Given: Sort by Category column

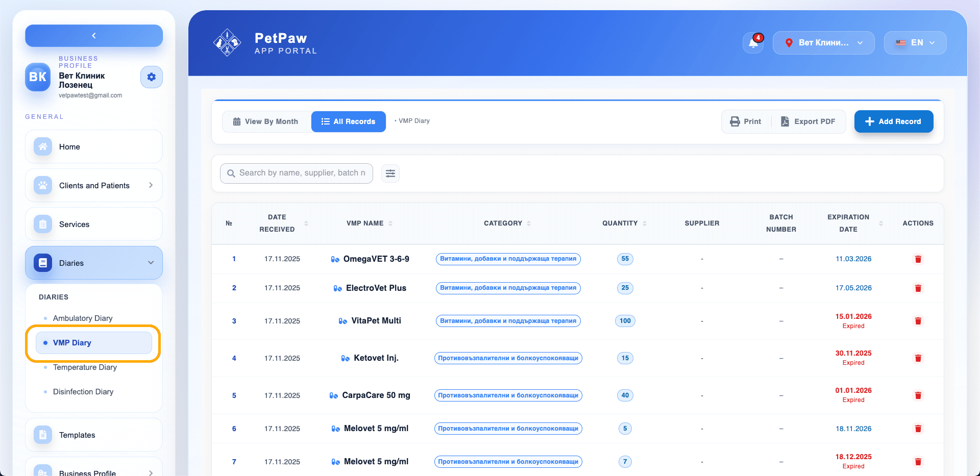Looking at the screenshot, I should 529,223.
